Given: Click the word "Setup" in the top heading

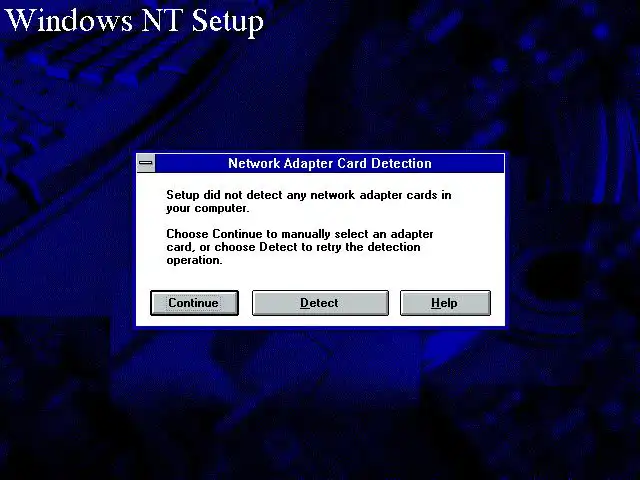Looking at the screenshot, I should [227, 21].
